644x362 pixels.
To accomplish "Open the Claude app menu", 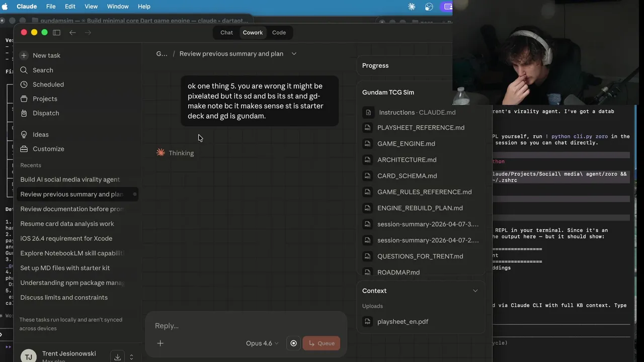I will click(27, 7).
